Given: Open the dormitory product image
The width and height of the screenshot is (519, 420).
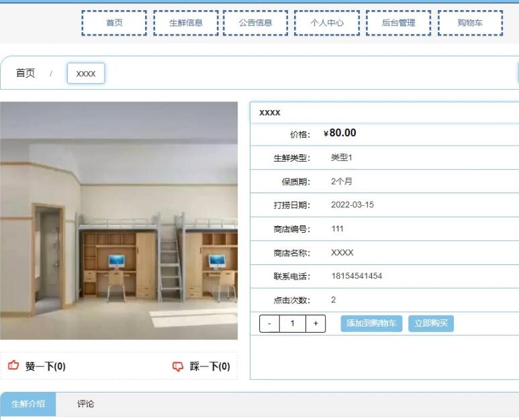Looking at the screenshot, I should tap(119, 221).
